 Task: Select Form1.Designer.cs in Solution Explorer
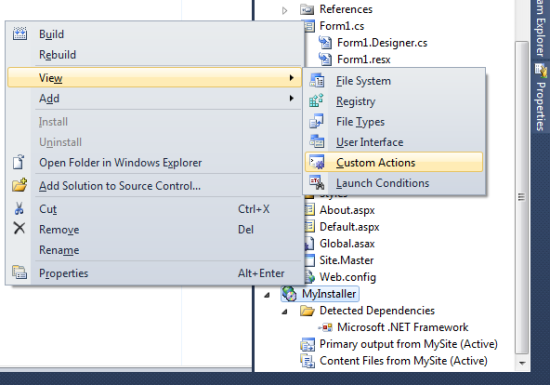point(382,43)
